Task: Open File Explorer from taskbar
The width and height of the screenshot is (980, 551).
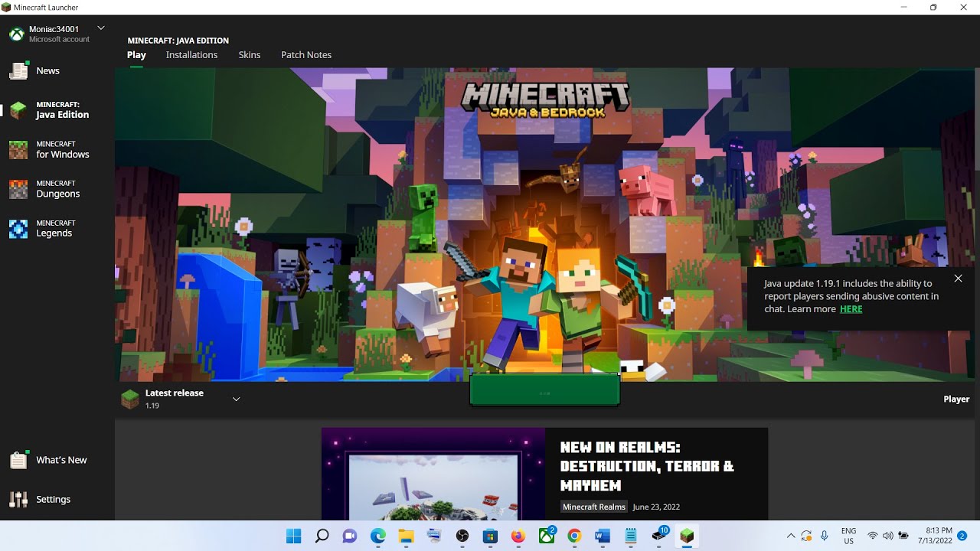Action: (x=406, y=536)
